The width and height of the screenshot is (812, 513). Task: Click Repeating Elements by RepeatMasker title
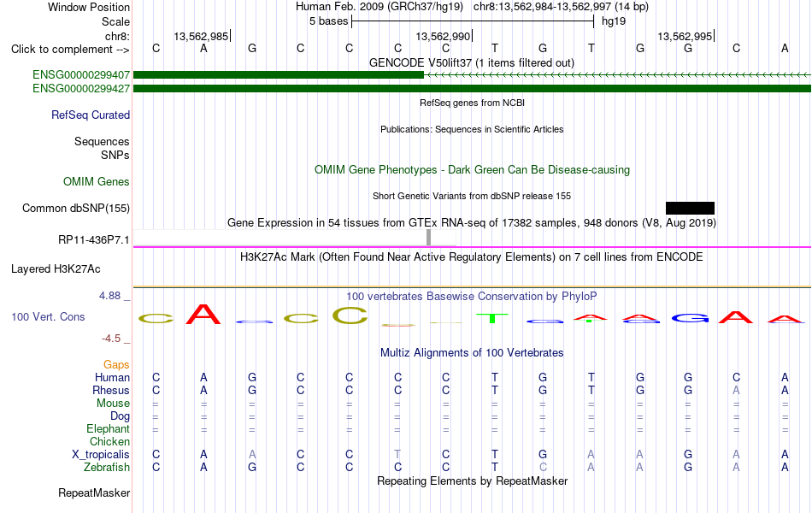click(x=472, y=481)
